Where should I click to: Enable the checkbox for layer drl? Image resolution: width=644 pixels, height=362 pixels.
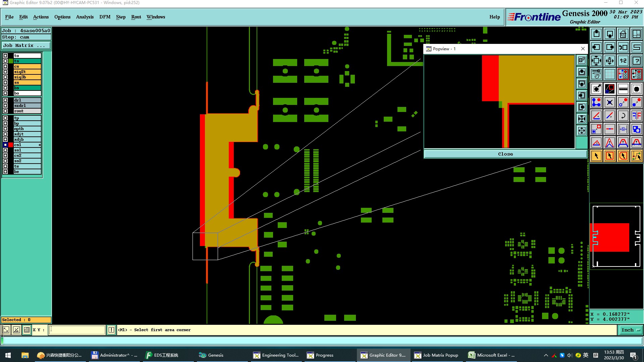pos(5,100)
